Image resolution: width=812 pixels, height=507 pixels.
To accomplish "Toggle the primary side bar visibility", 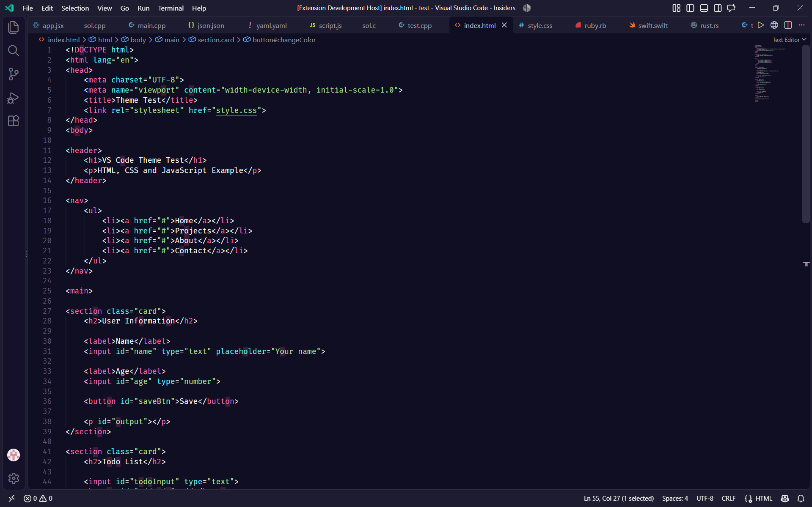I will click(x=690, y=8).
